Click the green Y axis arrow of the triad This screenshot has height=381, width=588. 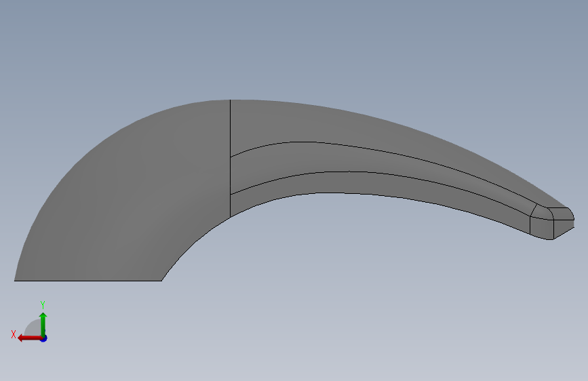click(43, 325)
